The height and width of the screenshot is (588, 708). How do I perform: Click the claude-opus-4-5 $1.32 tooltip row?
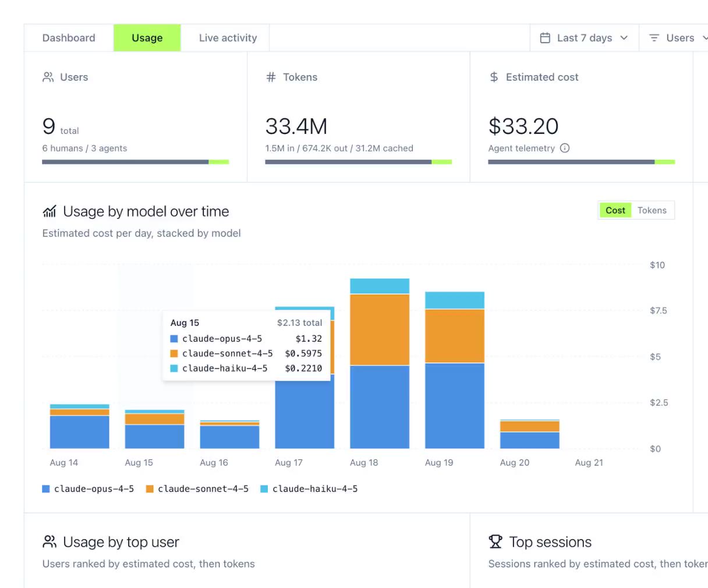tap(246, 339)
